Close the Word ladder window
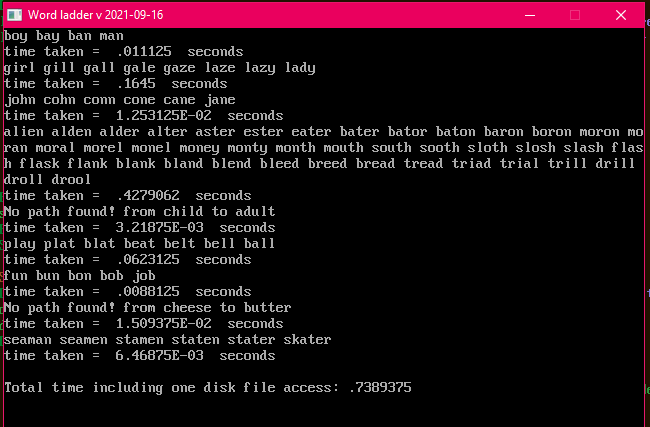The height and width of the screenshot is (427, 650). [x=621, y=15]
